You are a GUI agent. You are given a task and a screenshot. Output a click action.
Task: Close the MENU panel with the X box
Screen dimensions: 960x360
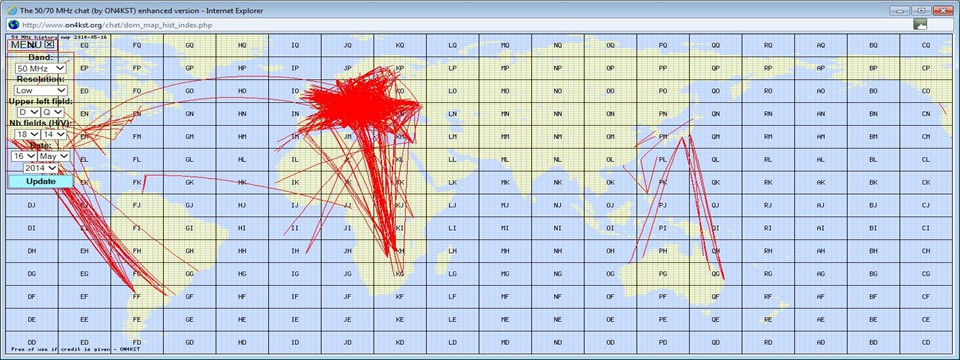pos(50,44)
